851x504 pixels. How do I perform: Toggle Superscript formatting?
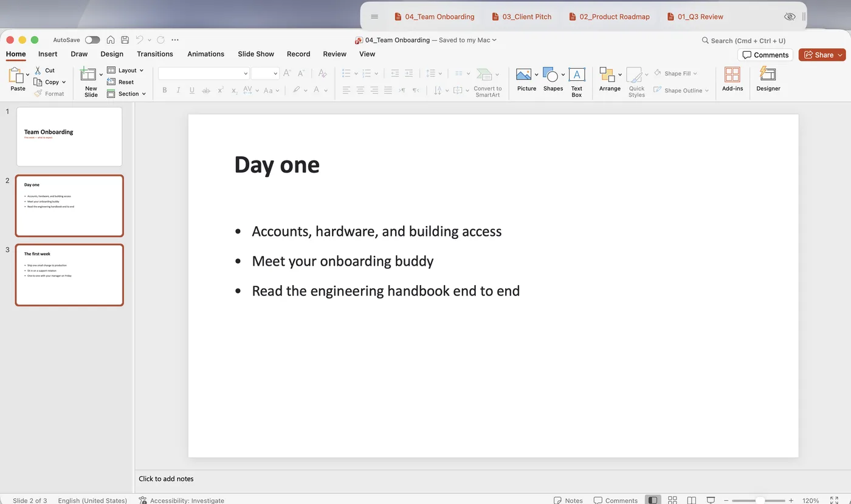click(x=221, y=90)
